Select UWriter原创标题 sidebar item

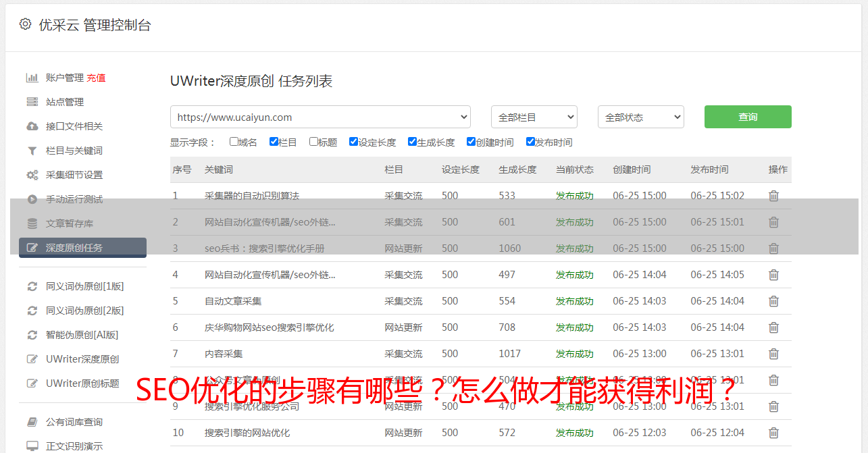coord(82,383)
